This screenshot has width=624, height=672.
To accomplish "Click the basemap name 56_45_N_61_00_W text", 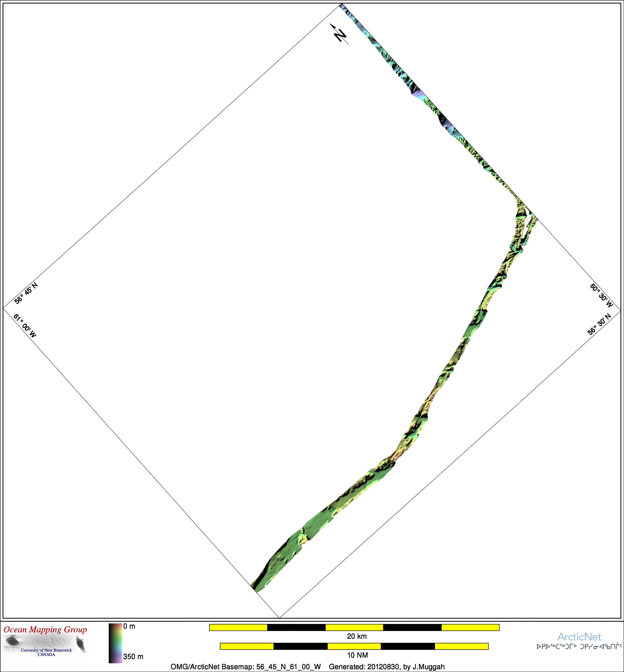I will [x=288, y=667].
